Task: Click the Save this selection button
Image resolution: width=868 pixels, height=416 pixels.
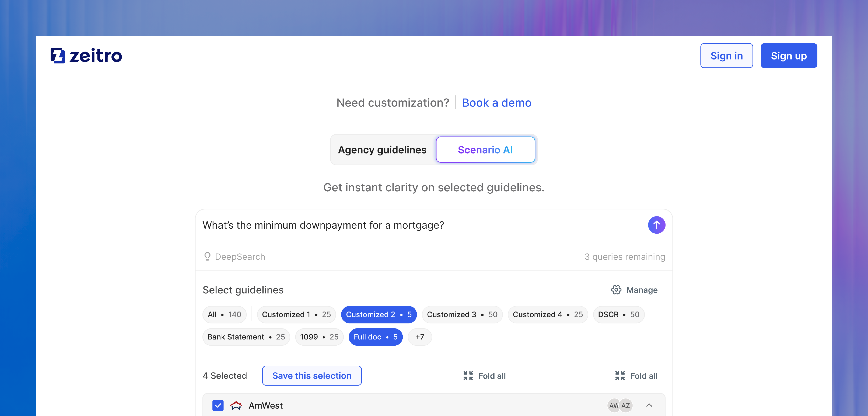Action: [x=312, y=376]
